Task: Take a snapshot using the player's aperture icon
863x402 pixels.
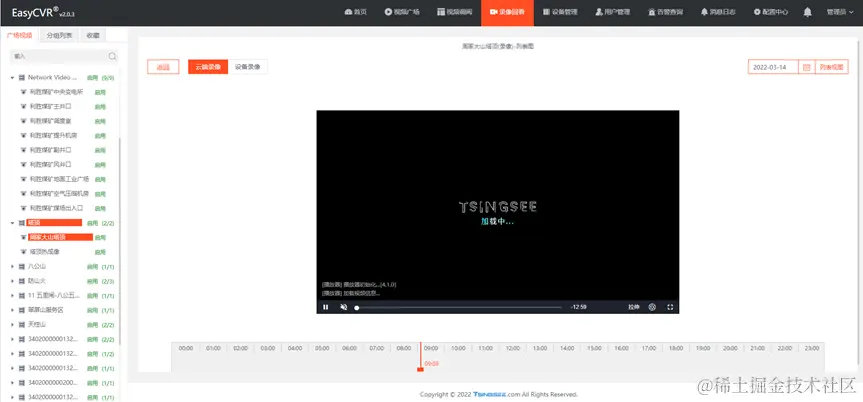Action: 652,307
